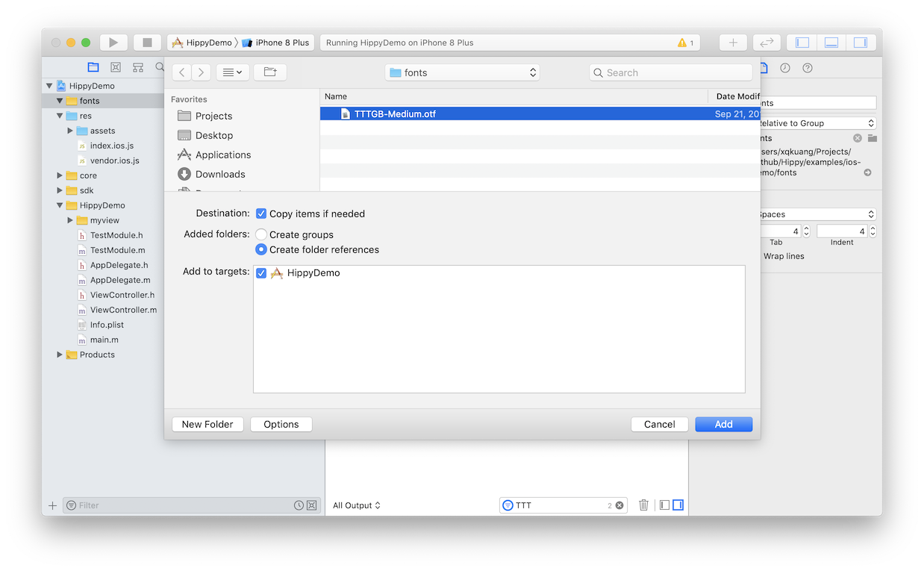This screenshot has width=924, height=571.
Task: Toggle the variables view pane in debug area
Action: tap(665, 505)
